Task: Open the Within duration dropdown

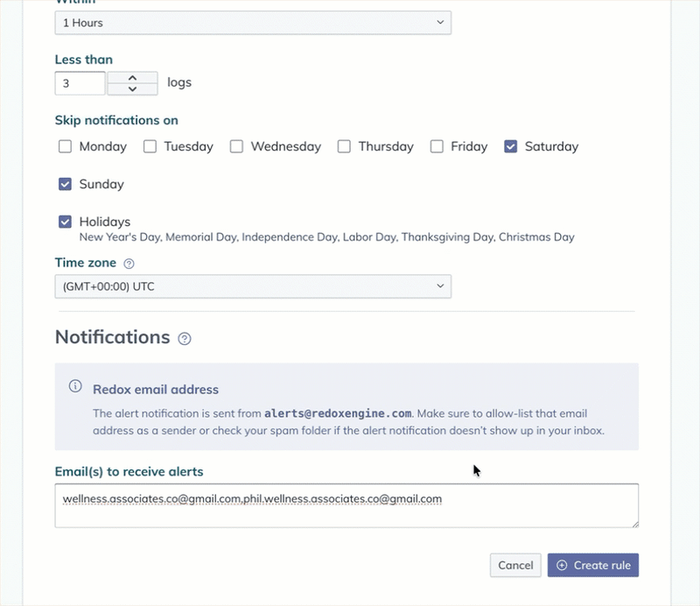Action: tap(253, 23)
